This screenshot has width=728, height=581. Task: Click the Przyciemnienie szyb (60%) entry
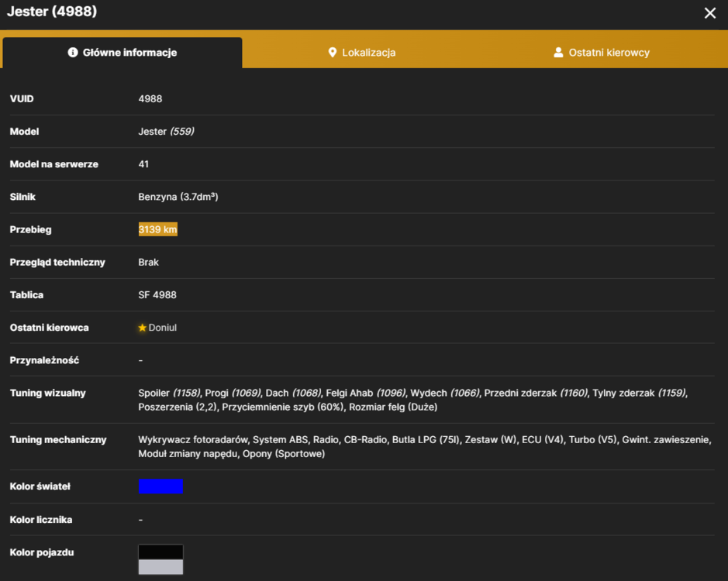pos(283,407)
